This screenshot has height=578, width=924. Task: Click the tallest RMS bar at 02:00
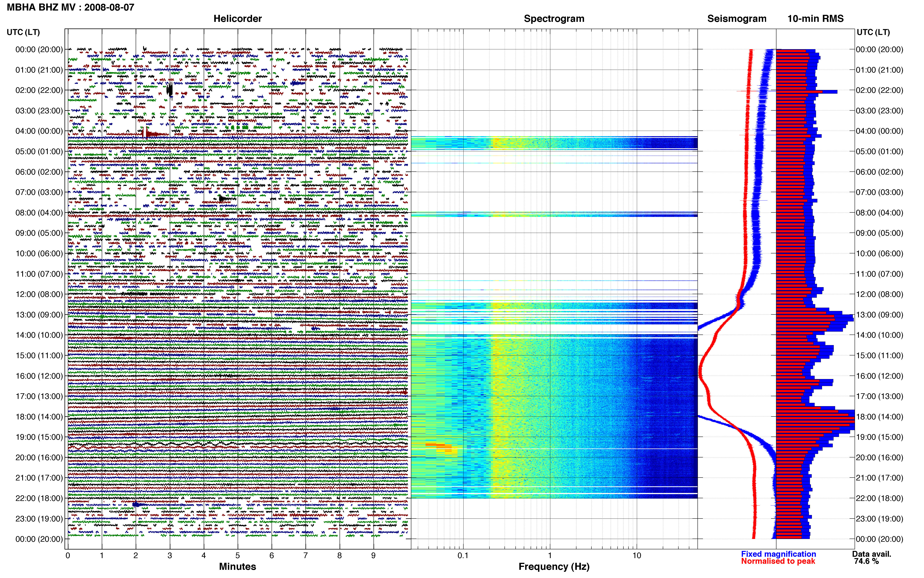(806, 92)
